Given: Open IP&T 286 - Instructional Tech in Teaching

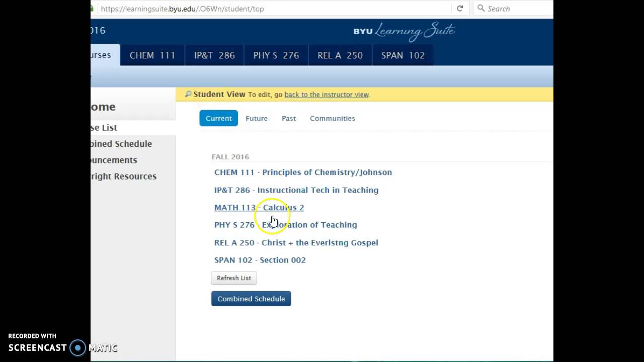Looking at the screenshot, I should pyautogui.click(x=296, y=190).
